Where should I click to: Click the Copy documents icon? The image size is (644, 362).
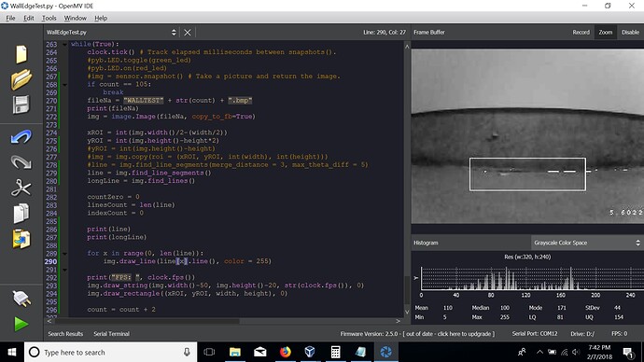click(21, 214)
